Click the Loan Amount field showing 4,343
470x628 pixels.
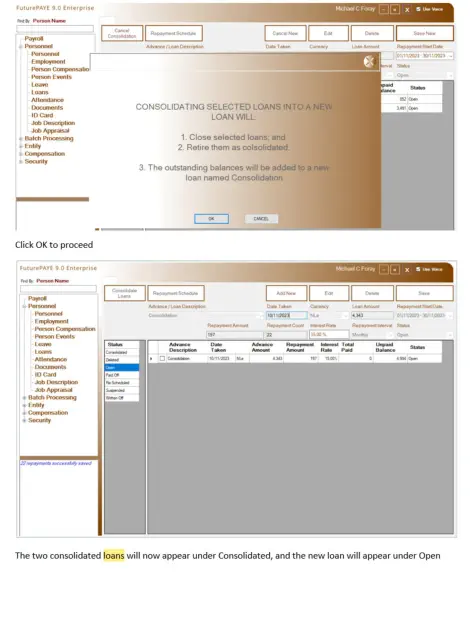tap(372, 316)
